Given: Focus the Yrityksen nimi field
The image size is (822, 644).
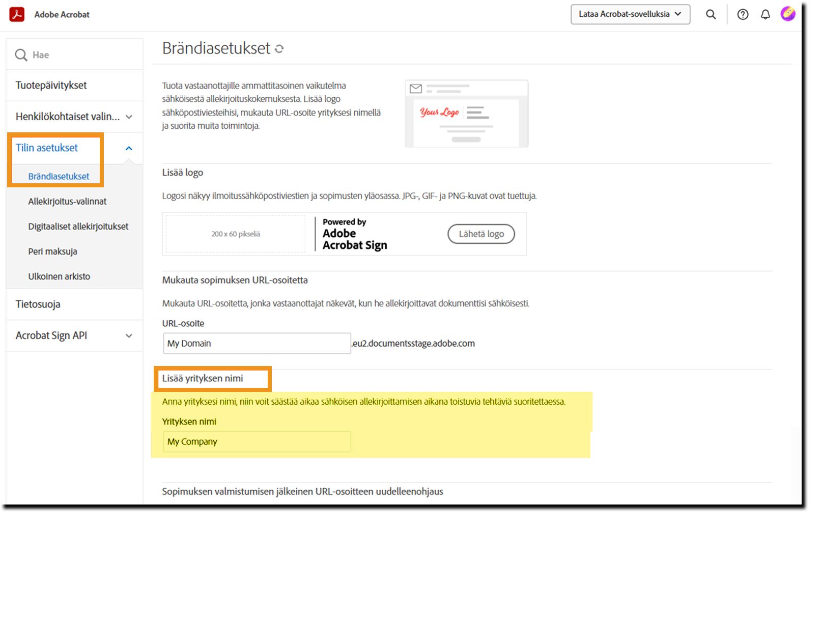Looking at the screenshot, I should pos(257,441).
